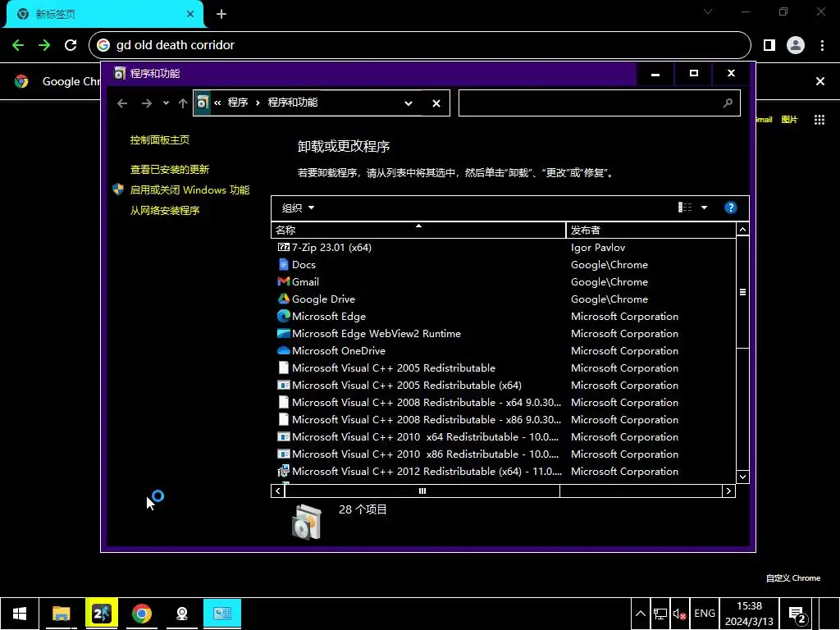Select the Microsoft OneDrive cloud icon
This screenshot has height=630, width=840.
pos(283,351)
